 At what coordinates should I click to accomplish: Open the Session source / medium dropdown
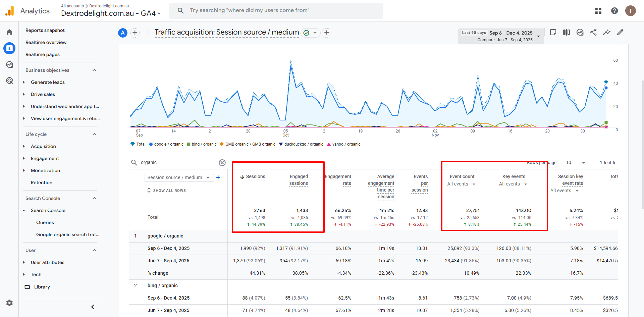(x=179, y=177)
